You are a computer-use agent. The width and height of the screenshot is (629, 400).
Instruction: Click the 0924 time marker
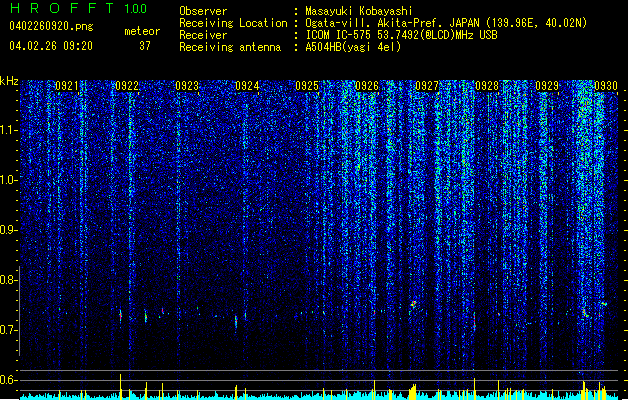(247, 86)
